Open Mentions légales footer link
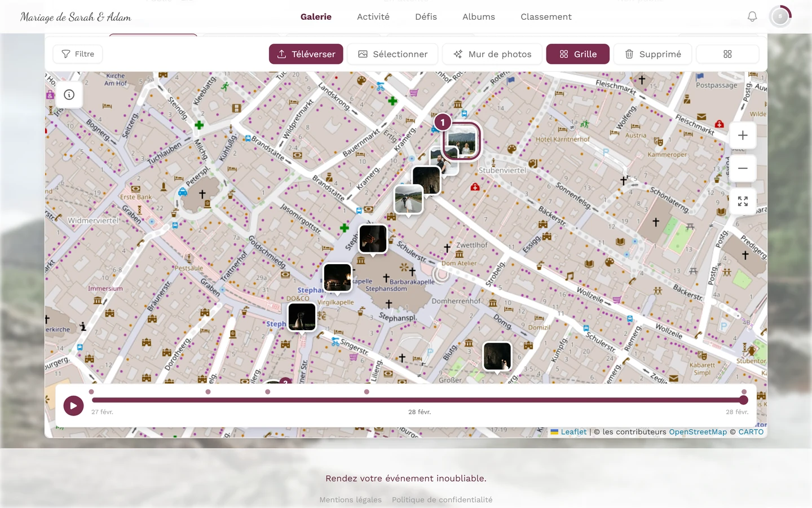 [x=350, y=500]
